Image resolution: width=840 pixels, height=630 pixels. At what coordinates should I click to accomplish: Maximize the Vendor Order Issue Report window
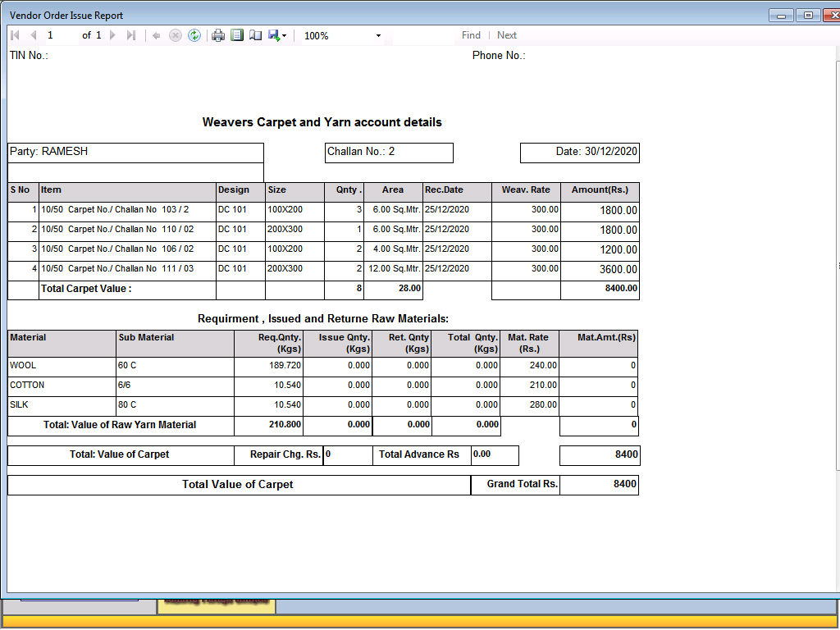tap(808, 16)
